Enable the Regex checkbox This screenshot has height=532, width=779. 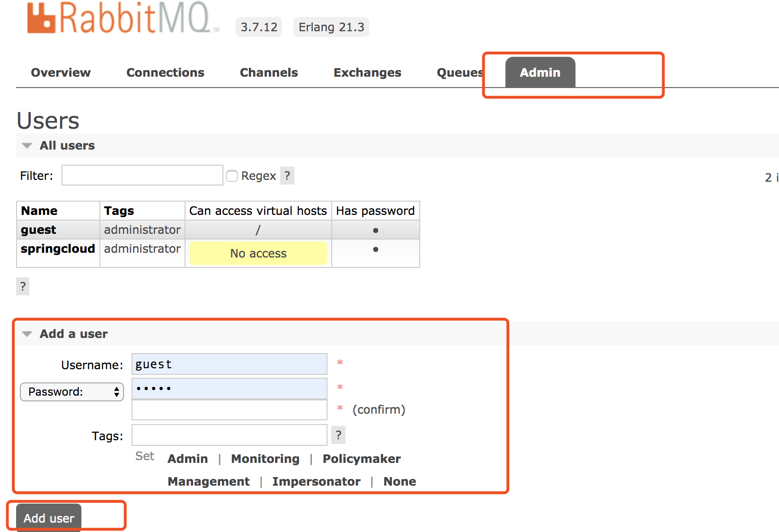point(232,176)
